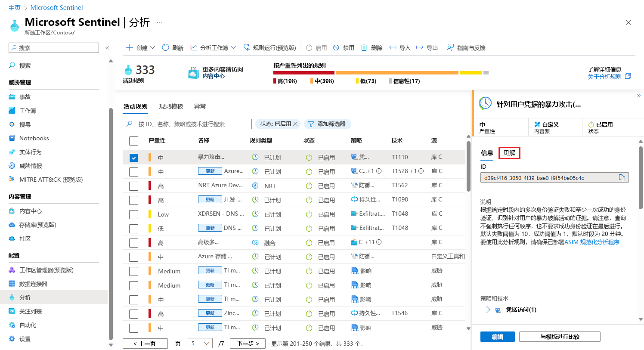Check the 高级多 fusion rule checkbox
Screen dimensions: 644x350
point(134,243)
